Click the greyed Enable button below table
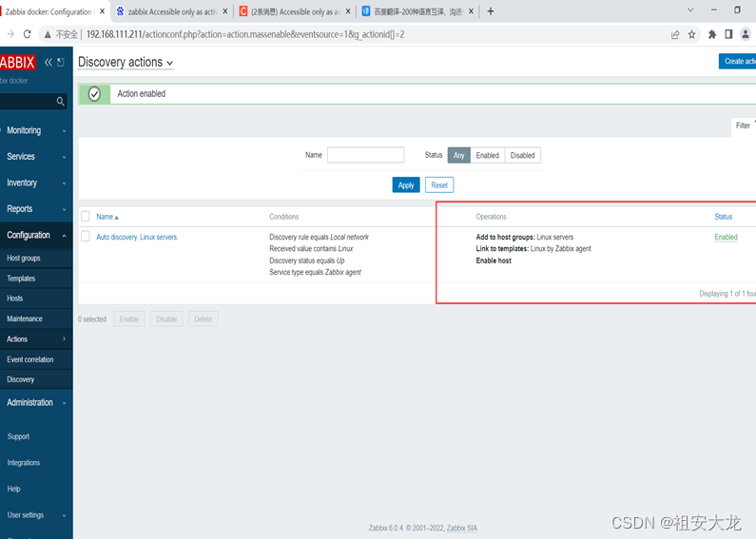The height and width of the screenshot is (540, 756). tap(129, 319)
